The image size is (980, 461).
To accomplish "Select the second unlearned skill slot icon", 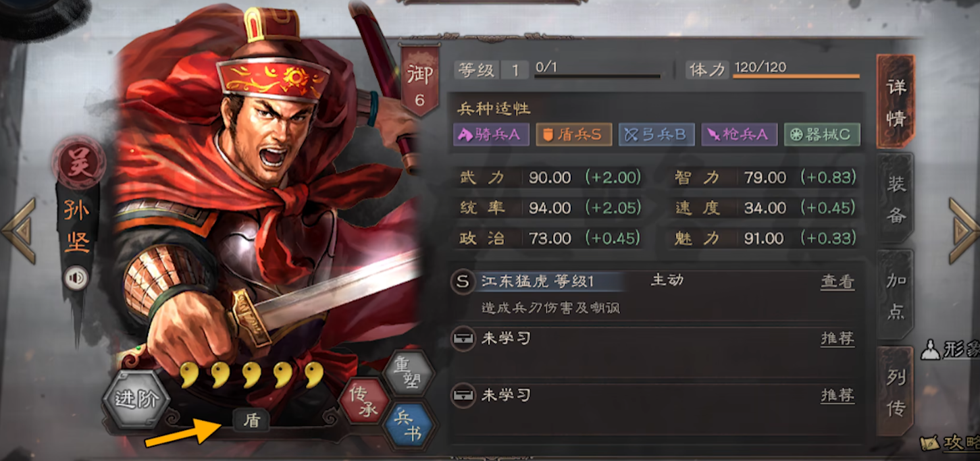I will click(x=463, y=394).
